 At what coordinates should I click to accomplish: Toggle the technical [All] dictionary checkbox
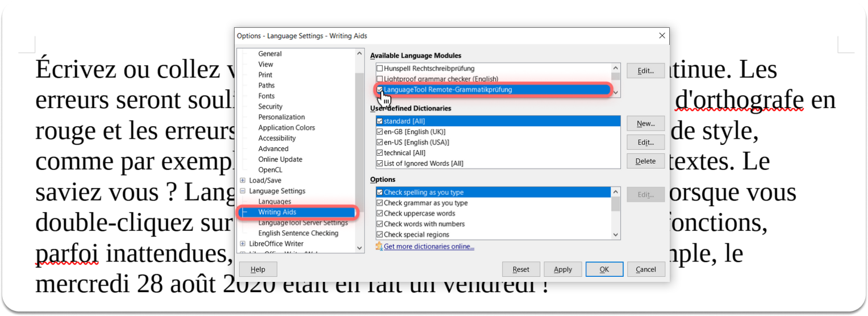(379, 153)
